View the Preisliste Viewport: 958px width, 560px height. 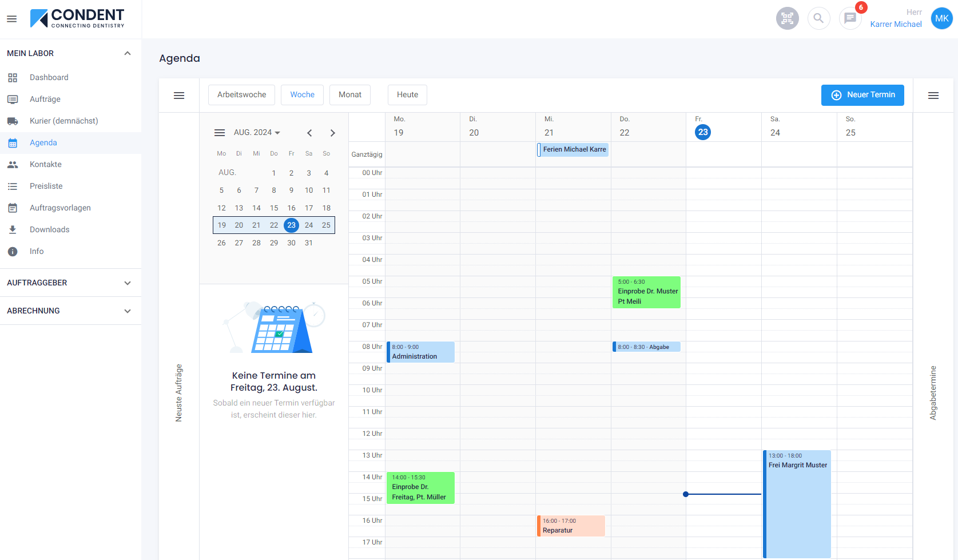click(x=47, y=186)
